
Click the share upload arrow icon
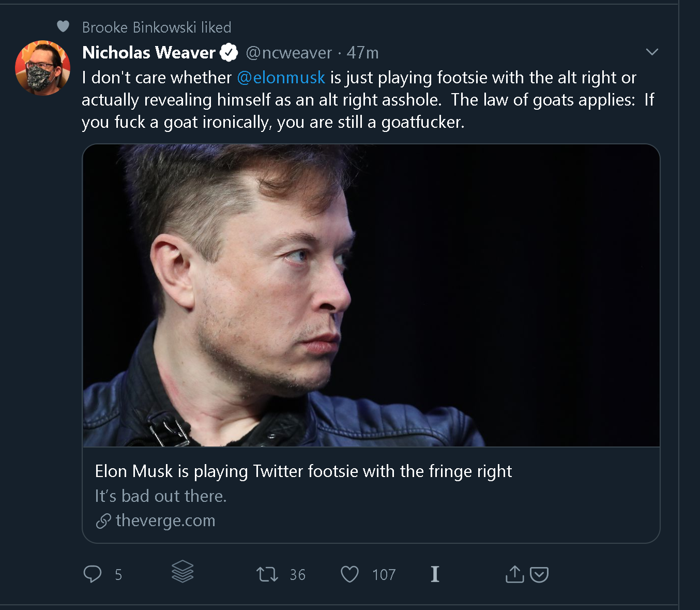pyautogui.click(x=514, y=574)
